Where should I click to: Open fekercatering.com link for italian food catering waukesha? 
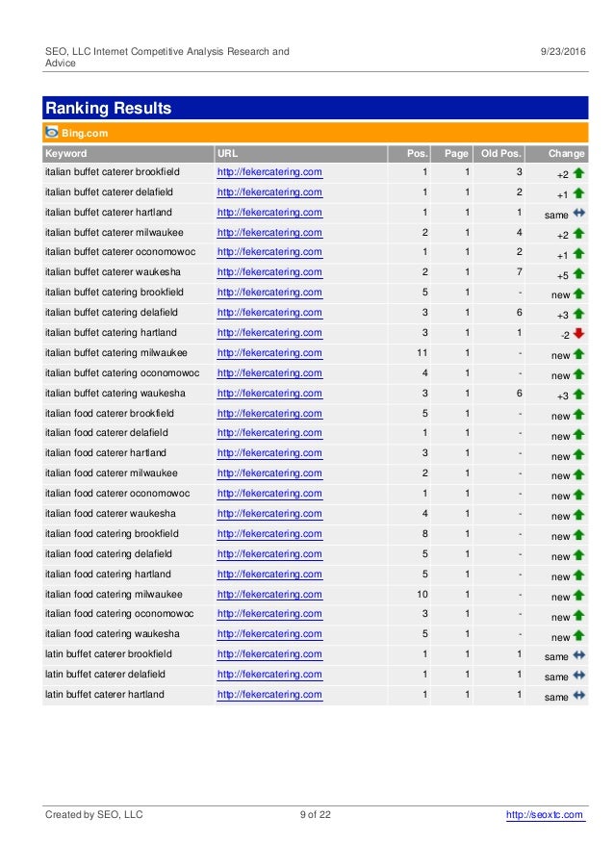(269, 634)
